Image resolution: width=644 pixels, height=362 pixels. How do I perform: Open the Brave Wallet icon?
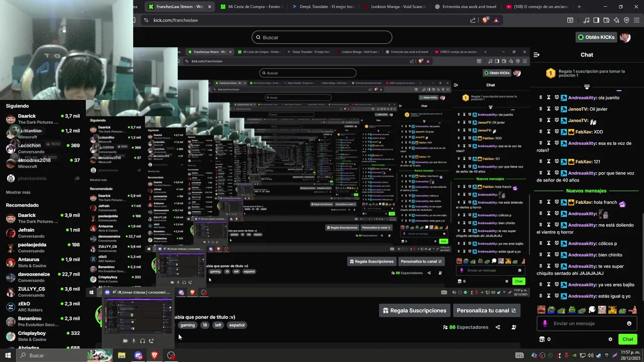[607, 20]
